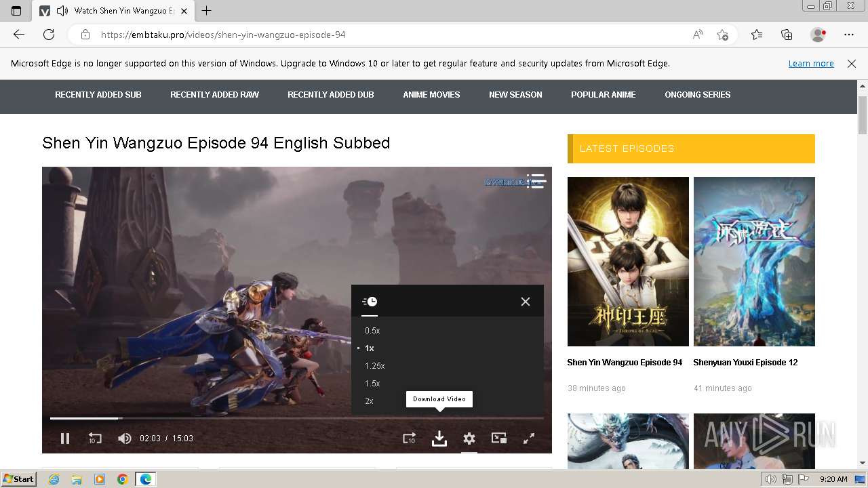
Task: Open Recently Added Sub menu
Action: pos(98,95)
